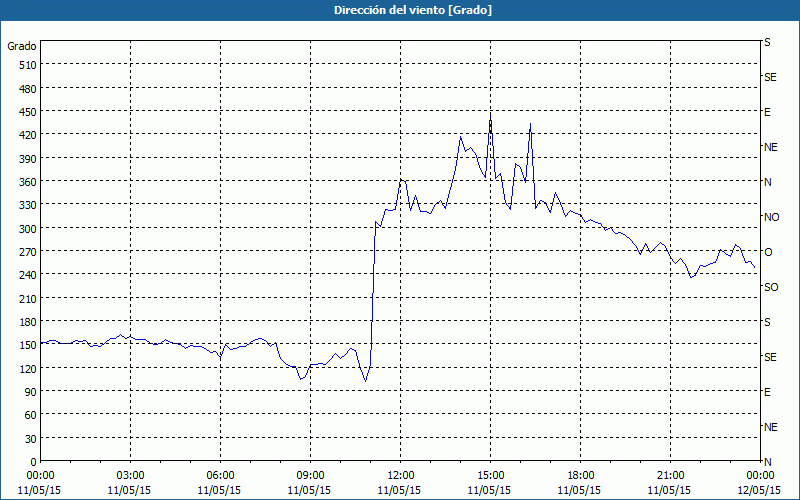Click the chart title 'Dirección del viento [Grado]'
The height and width of the screenshot is (500, 800).
point(413,10)
